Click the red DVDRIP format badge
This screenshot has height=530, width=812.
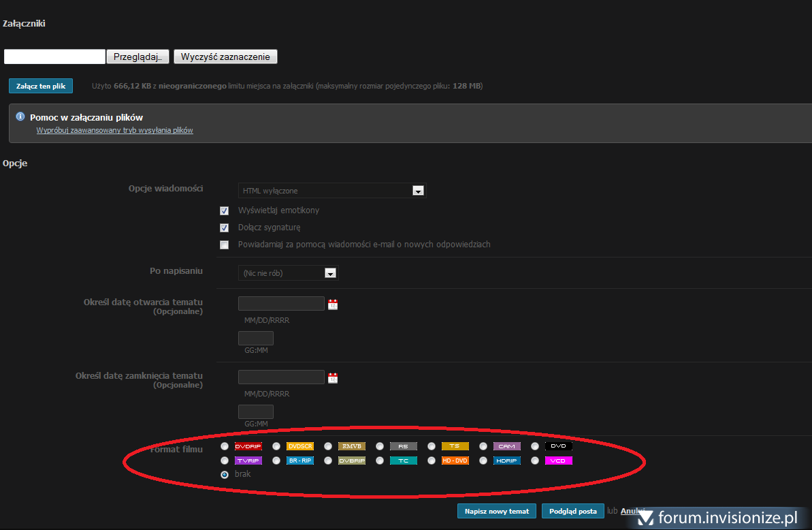pos(248,446)
